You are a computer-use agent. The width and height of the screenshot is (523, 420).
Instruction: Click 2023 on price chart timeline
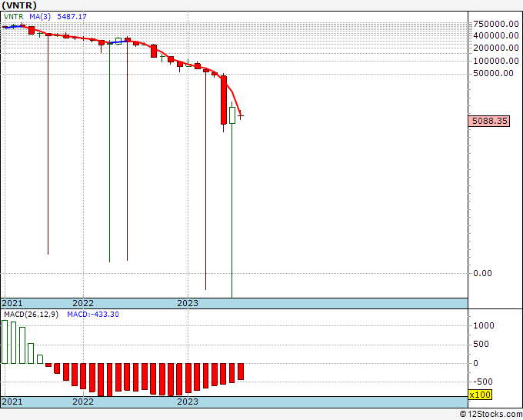[188, 303]
